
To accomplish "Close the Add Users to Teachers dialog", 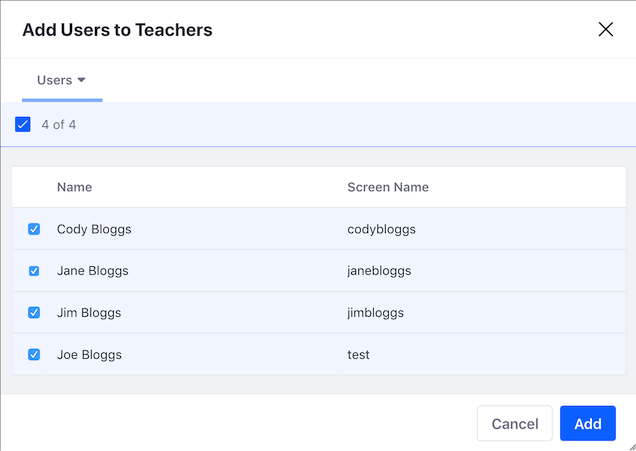I will 606,29.
